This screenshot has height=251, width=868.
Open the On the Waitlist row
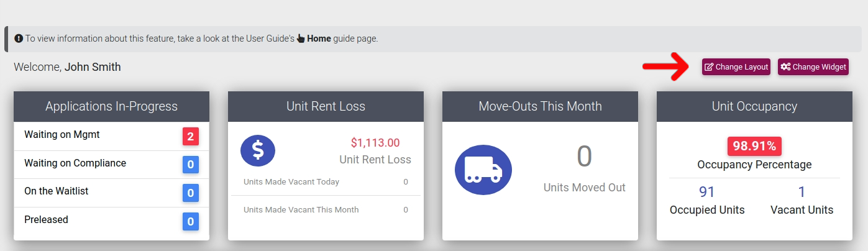pos(111,193)
